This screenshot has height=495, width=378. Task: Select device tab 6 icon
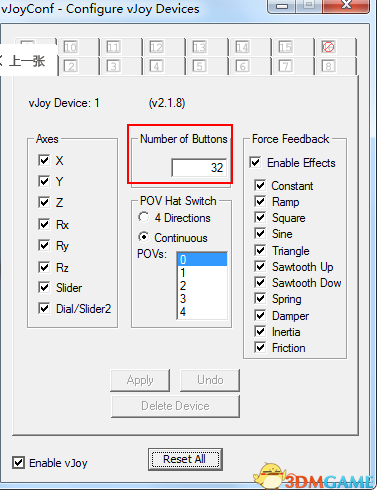tap(242, 66)
